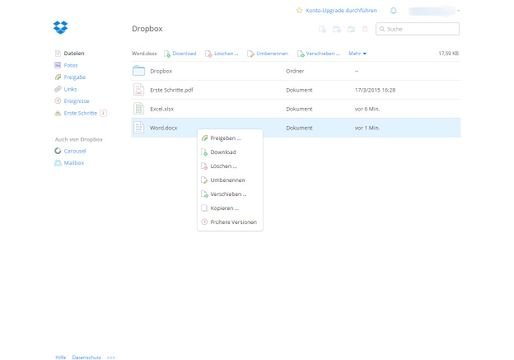Open the Freigabe sidebar icon

58,77
